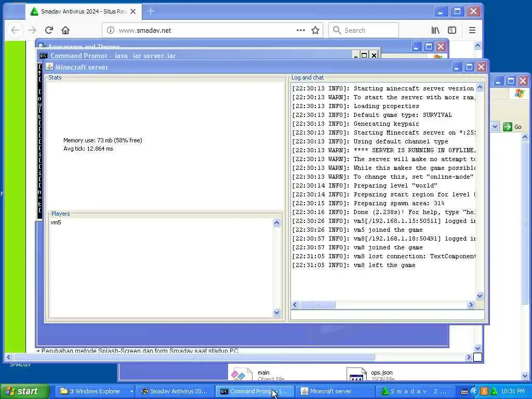Image resolution: width=532 pixels, height=399 pixels.
Task: Click log scroll down arrow
Action: [480, 296]
